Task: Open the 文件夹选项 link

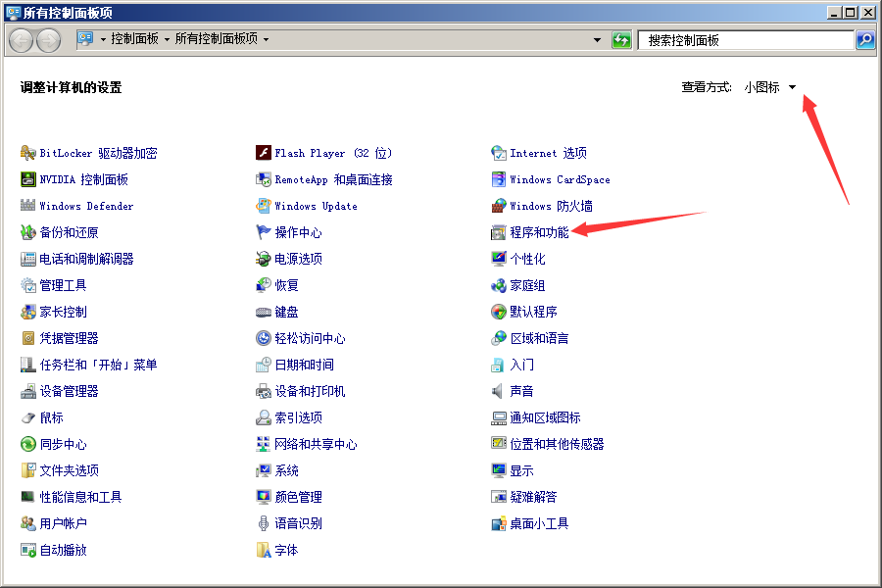Action: pos(69,470)
